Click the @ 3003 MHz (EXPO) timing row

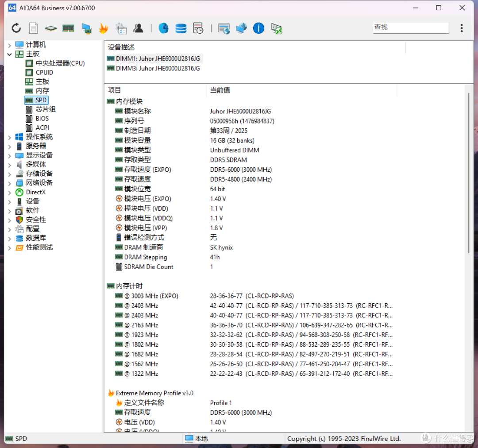[250, 296]
